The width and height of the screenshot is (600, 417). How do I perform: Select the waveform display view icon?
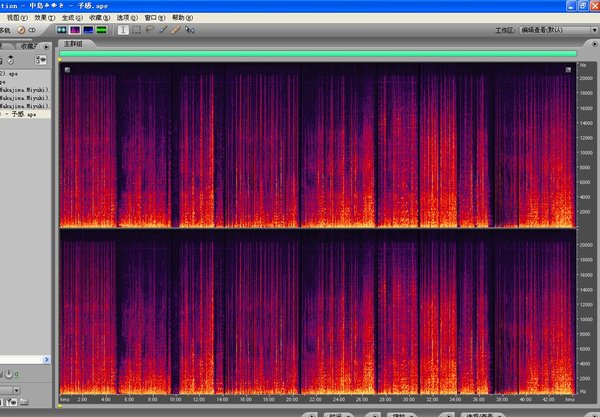(61, 30)
